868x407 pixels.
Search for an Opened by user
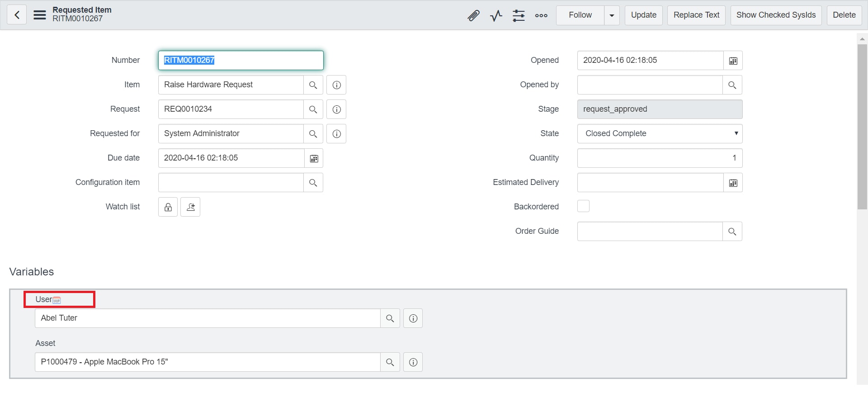[732, 85]
